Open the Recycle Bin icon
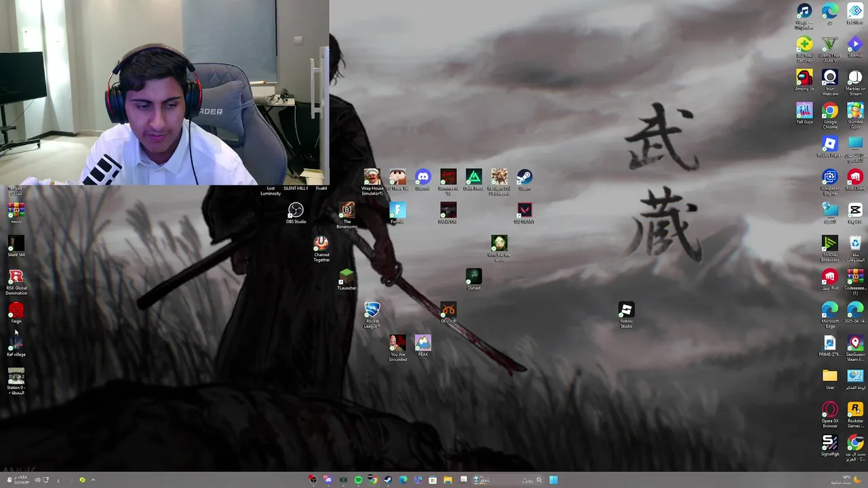 [855, 249]
